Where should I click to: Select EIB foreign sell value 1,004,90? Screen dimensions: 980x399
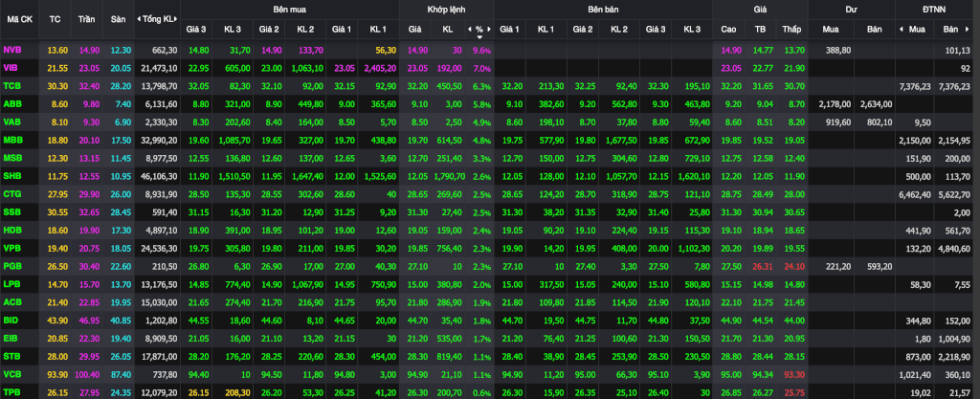coord(953,339)
